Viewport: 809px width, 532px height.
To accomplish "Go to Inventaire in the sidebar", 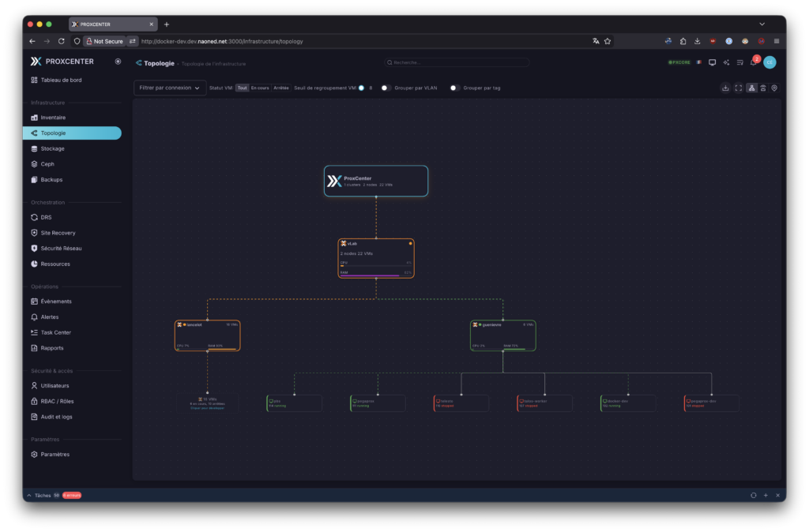I will pos(53,118).
